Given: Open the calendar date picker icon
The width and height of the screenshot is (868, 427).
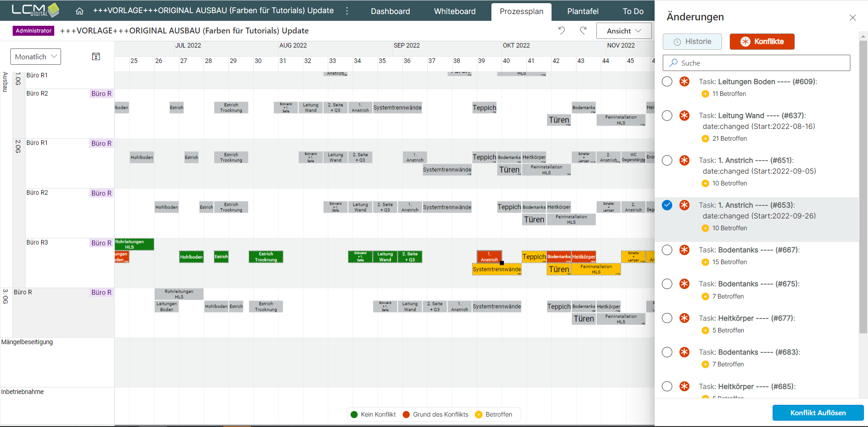Looking at the screenshot, I should (96, 57).
